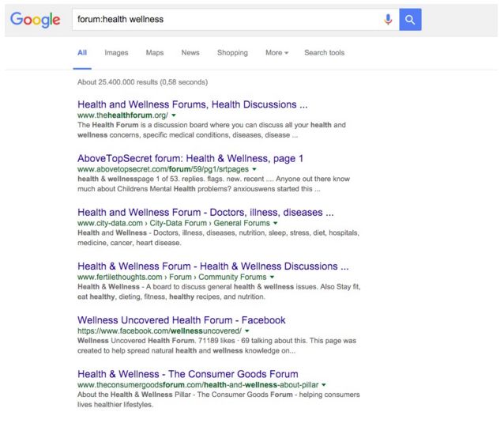Click the Community Forums breadcrumb of fertilethoughts result
504x427 pixels.
(232, 277)
